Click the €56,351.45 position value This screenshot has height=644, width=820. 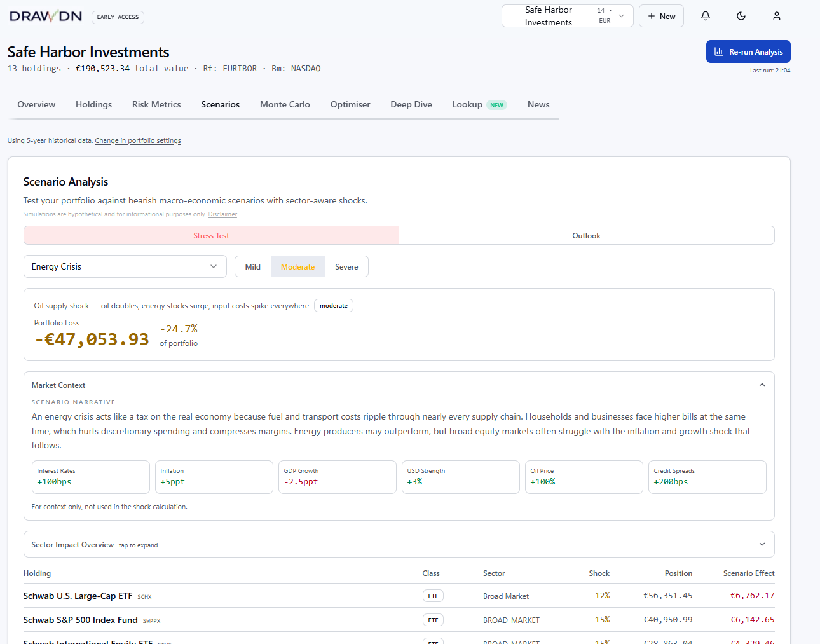[668, 596]
